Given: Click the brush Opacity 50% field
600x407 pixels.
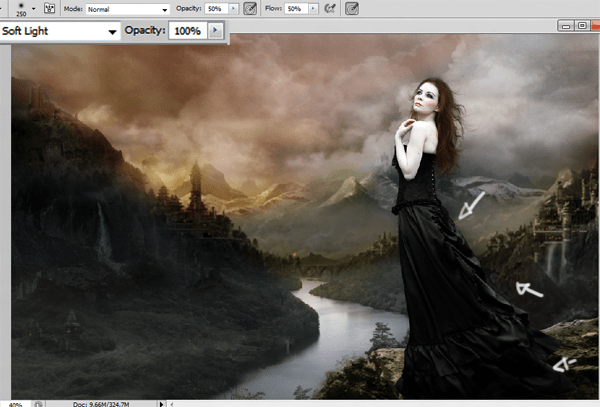Looking at the screenshot, I should pos(216,8).
